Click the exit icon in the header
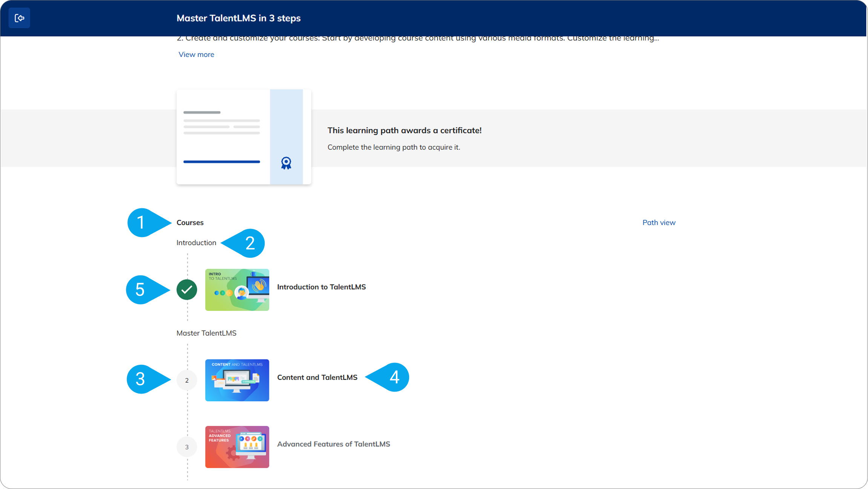The image size is (868, 489). click(19, 18)
